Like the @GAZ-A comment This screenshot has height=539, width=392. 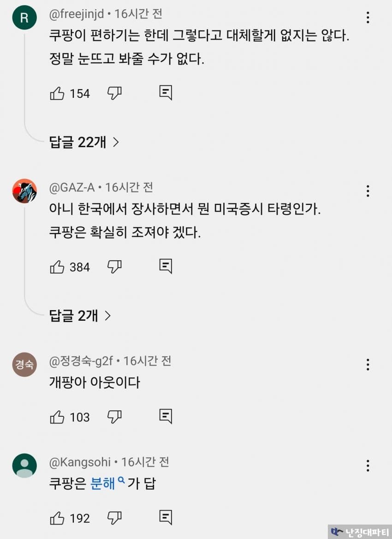click(x=57, y=267)
